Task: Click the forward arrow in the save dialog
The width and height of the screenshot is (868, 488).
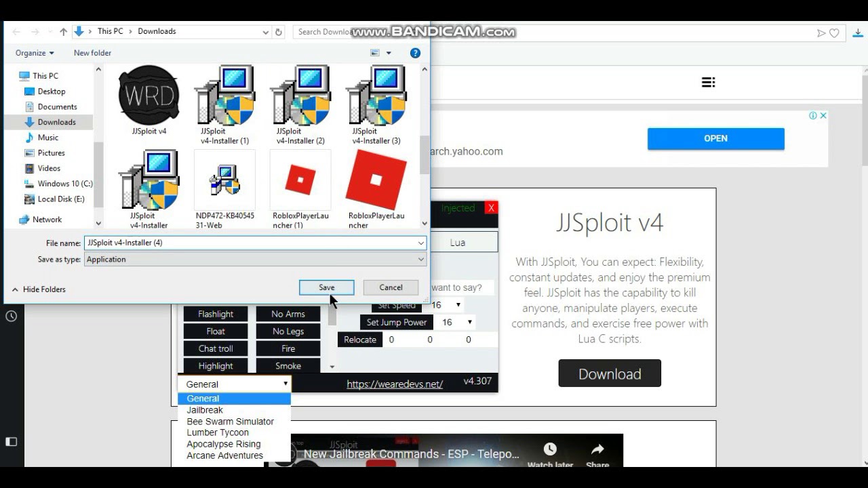Action: click(x=35, y=32)
